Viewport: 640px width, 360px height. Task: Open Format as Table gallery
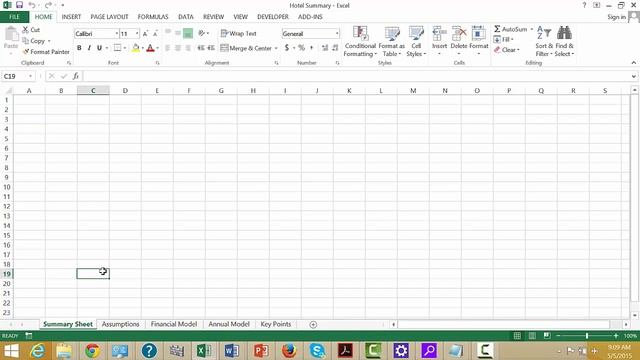click(391, 42)
